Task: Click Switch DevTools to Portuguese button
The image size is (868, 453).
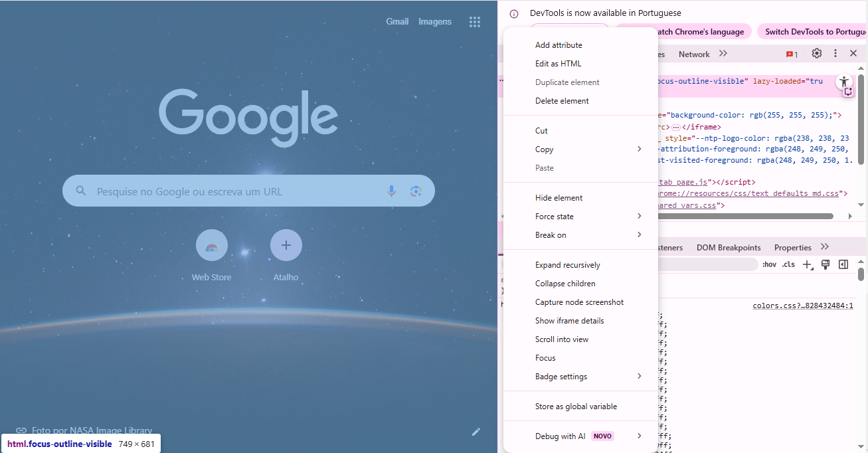Action: click(813, 31)
